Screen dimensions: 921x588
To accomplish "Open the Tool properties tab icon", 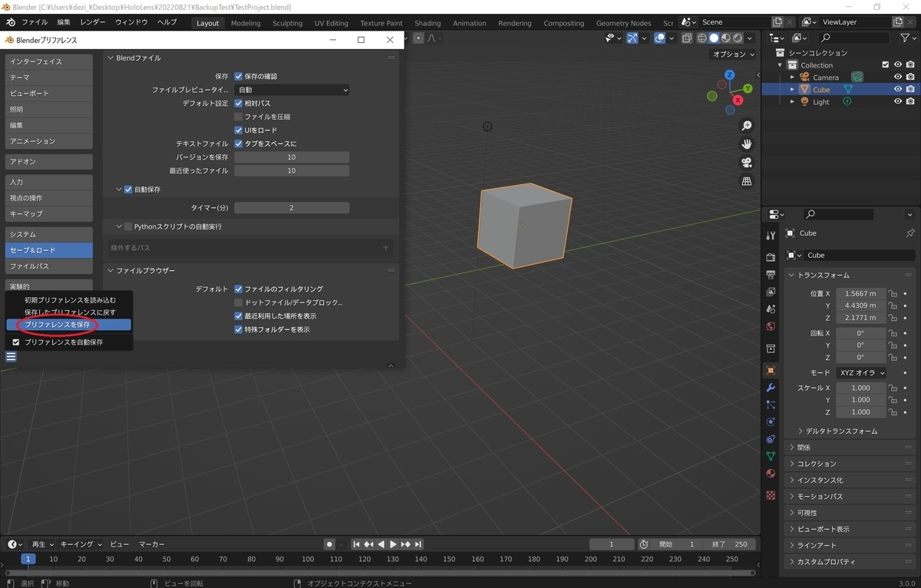I will 771,236.
